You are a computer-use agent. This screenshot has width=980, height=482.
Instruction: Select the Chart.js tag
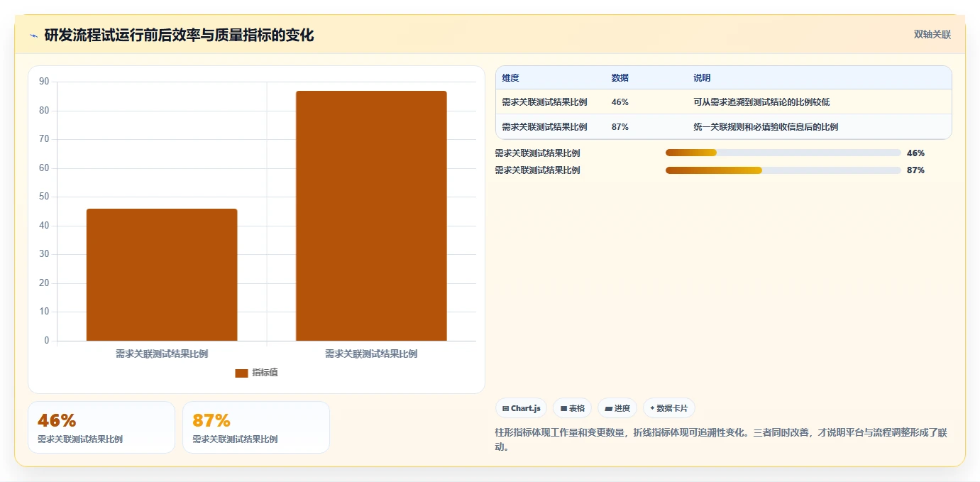(x=521, y=408)
